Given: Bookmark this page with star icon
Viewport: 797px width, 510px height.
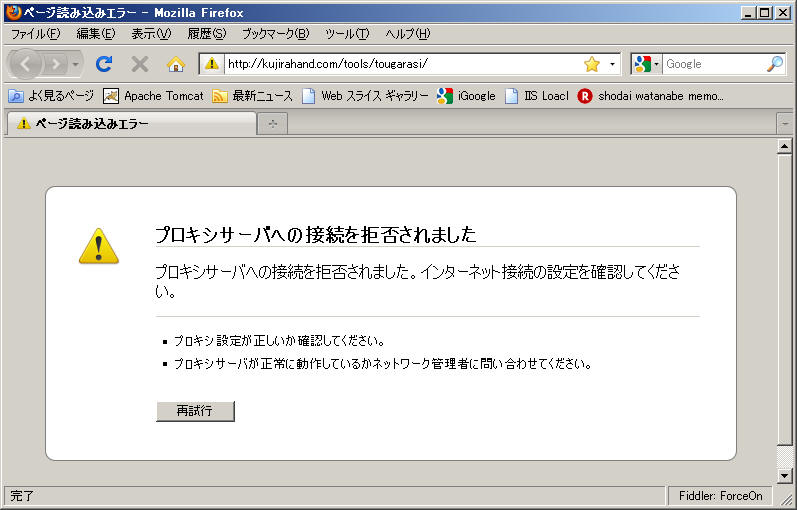Looking at the screenshot, I should tap(591, 64).
